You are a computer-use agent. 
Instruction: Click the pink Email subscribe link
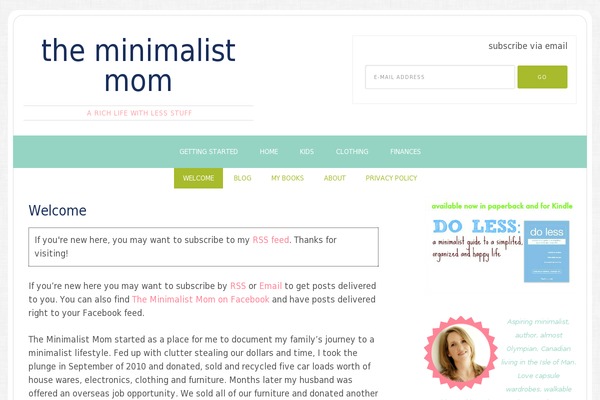[271, 286]
